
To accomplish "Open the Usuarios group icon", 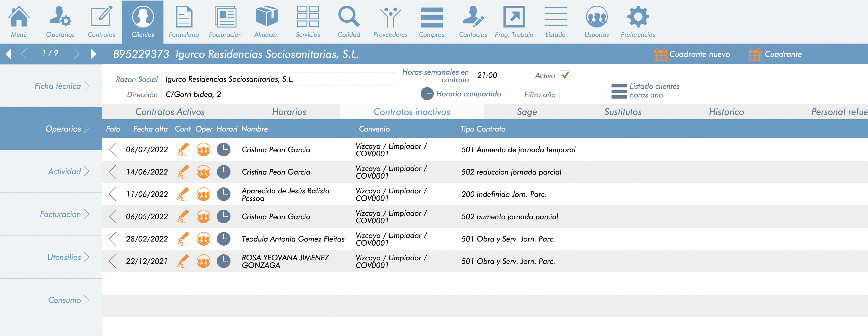I will 596,17.
